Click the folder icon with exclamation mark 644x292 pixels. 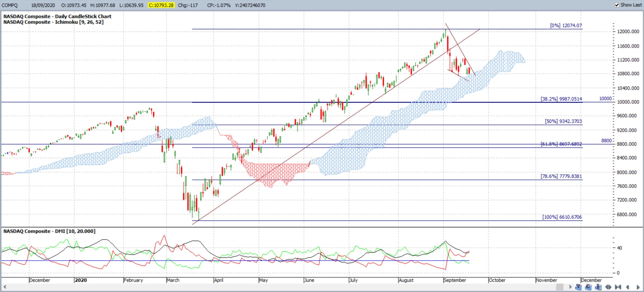tap(598, 287)
